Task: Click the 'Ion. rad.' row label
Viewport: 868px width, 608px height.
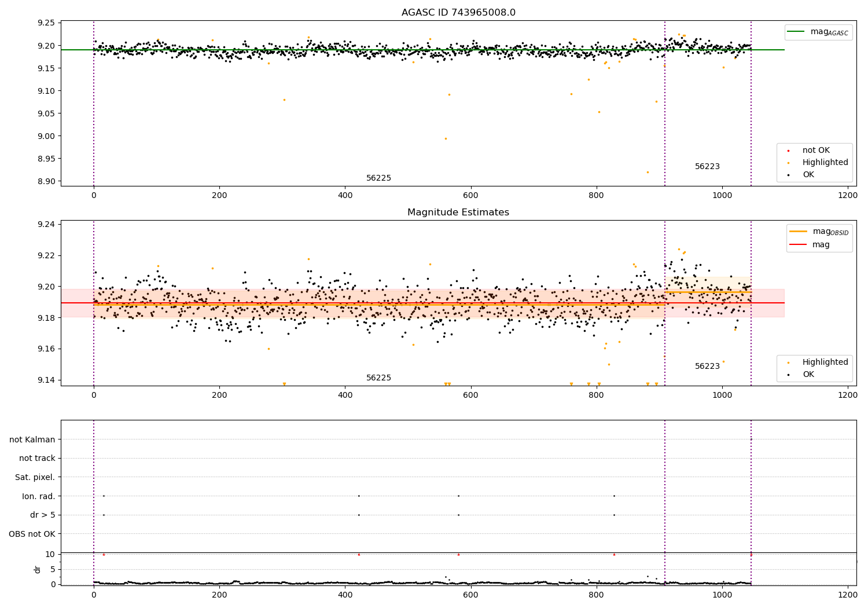Action: 39,496
